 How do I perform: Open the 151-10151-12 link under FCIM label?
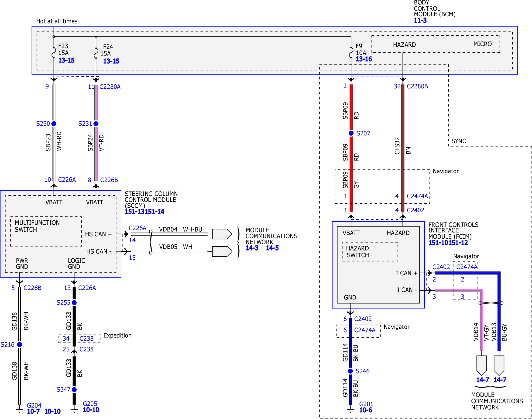(x=448, y=243)
